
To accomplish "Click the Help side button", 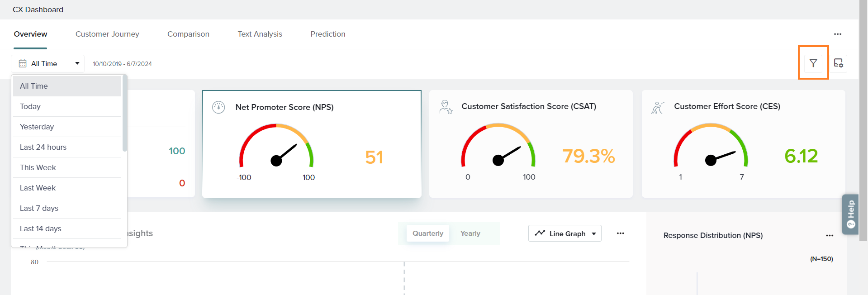I will (850, 214).
